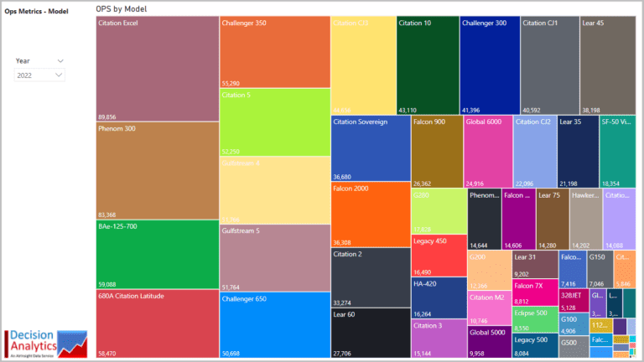644x362 pixels.
Task: Click the G100 tile
Action: pos(574,324)
